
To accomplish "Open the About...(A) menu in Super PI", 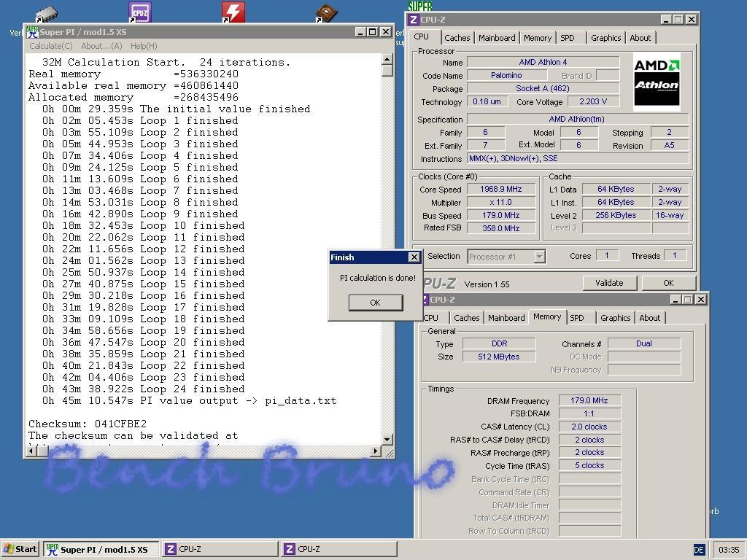I will 101,46.
